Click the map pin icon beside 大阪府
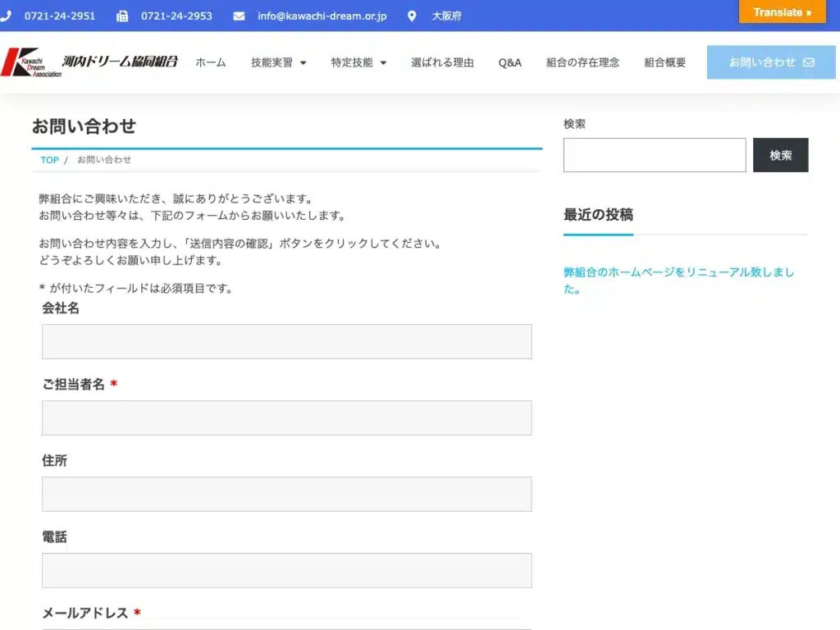This screenshot has width=840, height=630. click(412, 16)
